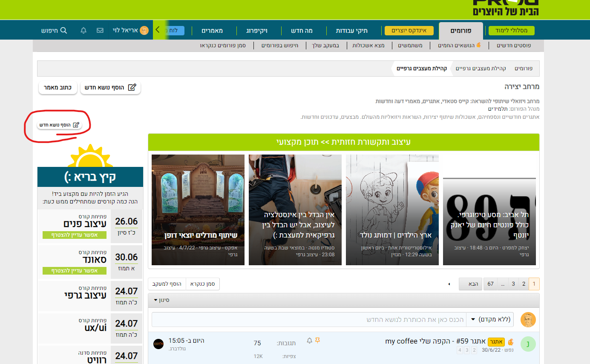
Task: Click the search magnifier icon labeled חיפוש
Action: click(63, 31)
